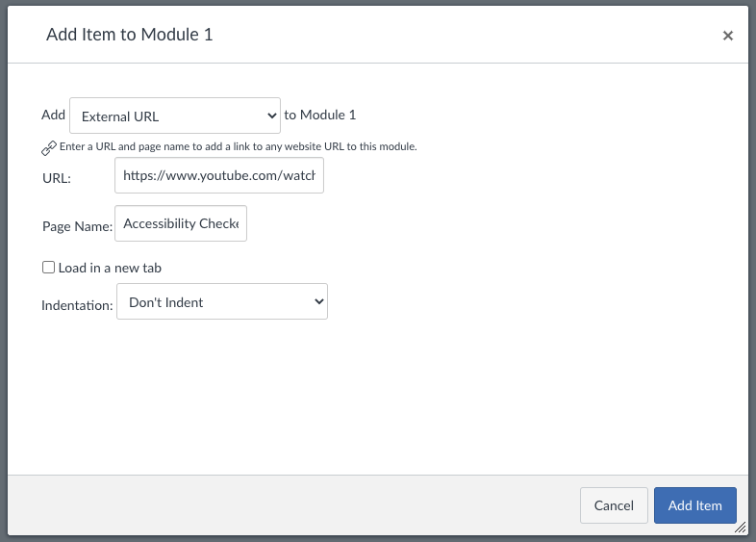Click the 'Add' label before the type selector
Image resolution: width=756 pixels, height=542 pixels.
click(x=53, y=115)
